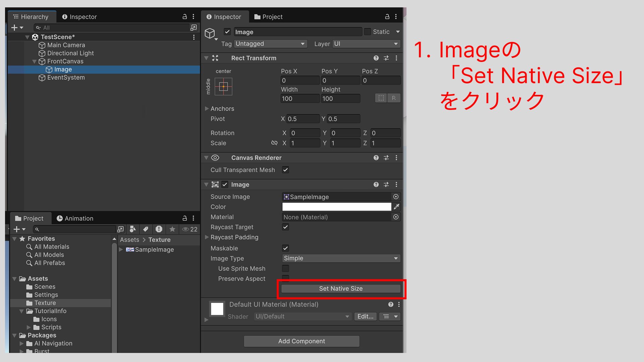Click the anchor presets box icon
This screenshot has width=644, height=362.
[223, 86]
